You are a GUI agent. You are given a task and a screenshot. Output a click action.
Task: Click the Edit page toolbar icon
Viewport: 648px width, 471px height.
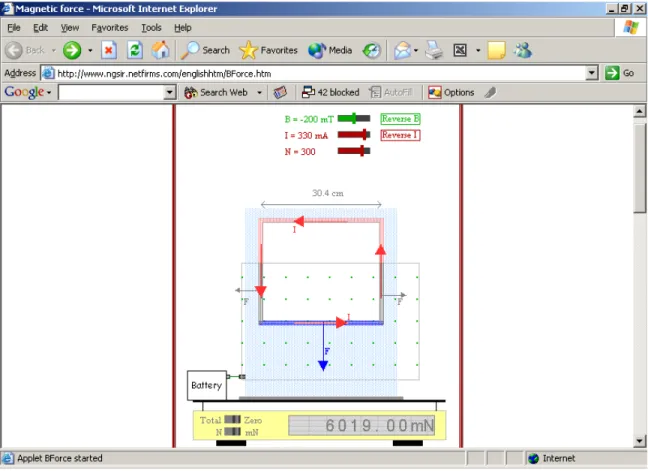click(x=460, y=50)
